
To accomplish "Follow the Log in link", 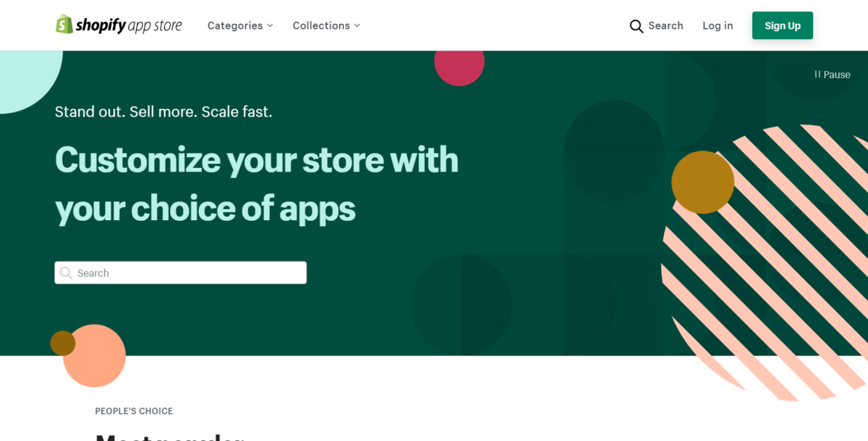I will [x=718, y=25].
